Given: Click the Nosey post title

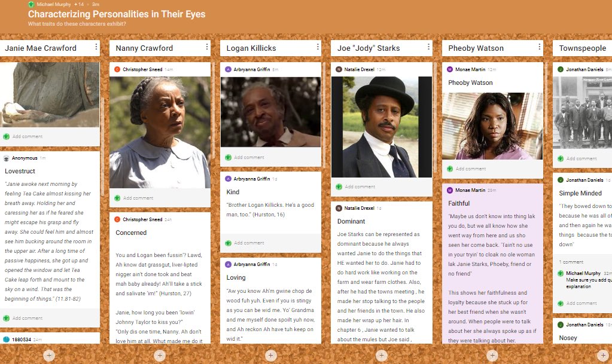Looking at the screenshot, I should tap(568, 338).
